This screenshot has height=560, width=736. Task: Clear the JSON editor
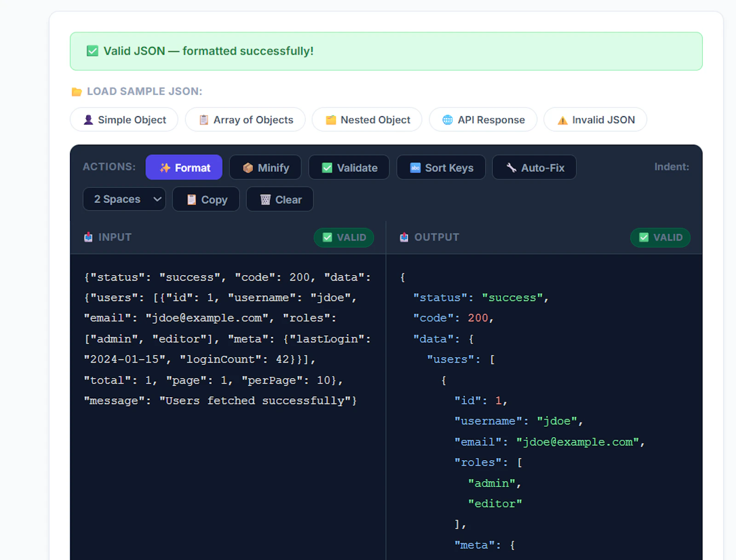pyautogui.click(x=280, y=199)
